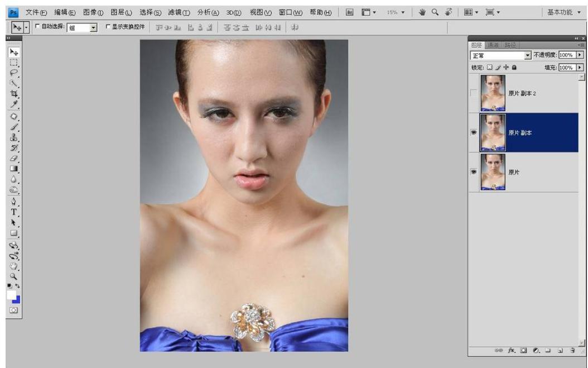The height and width of the screenshot is (368, 588).
Task: Select the Horizontal Type tool
Action: click(14, 212)
